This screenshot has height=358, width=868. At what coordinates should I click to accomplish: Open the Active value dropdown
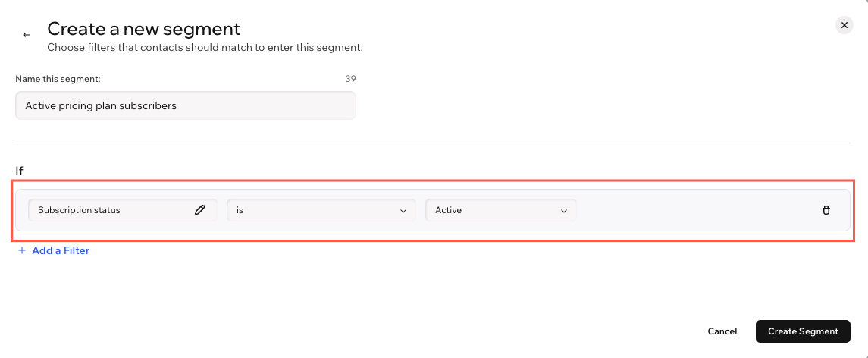click(500, 210)
